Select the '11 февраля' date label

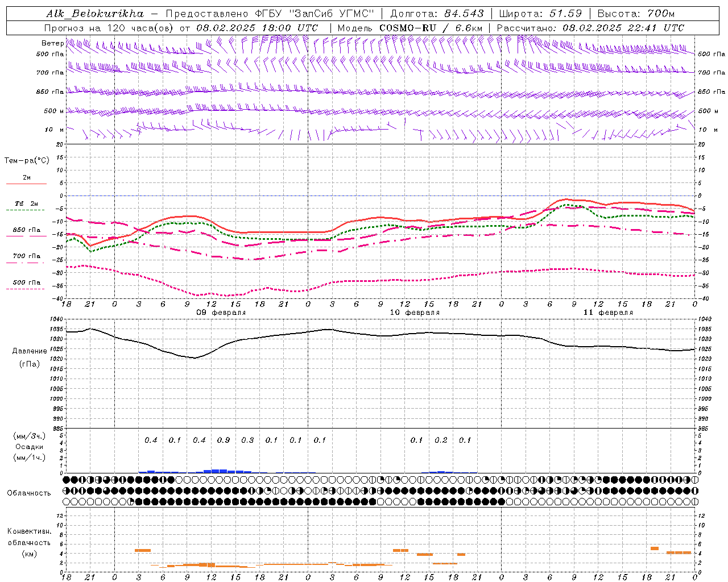[608, 313]
